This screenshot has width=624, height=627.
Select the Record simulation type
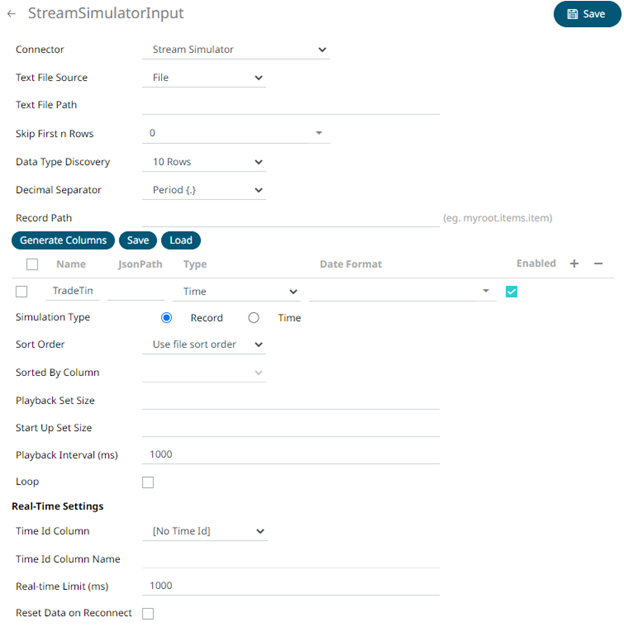click(167, 318)
